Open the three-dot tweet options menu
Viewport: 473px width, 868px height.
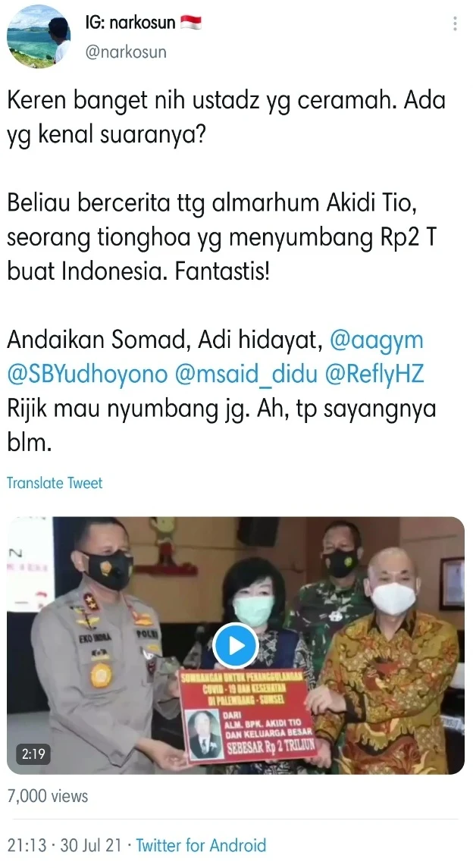coord(455,24)
